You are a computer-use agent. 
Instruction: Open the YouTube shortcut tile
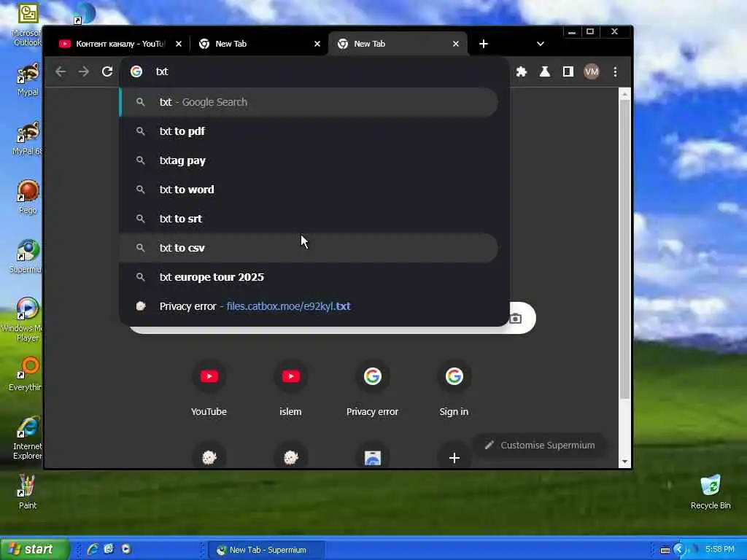(209, 388)
